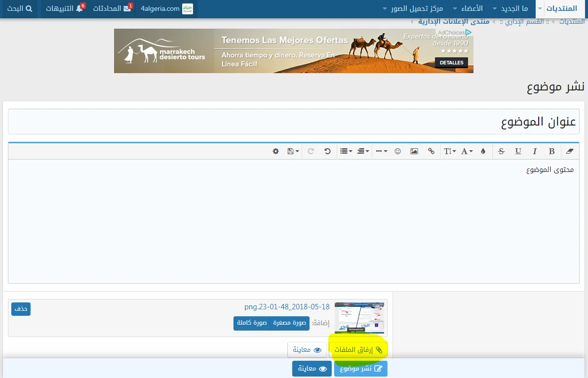
Task: Open the notifications bell in navbar
Action: [64, 9]
